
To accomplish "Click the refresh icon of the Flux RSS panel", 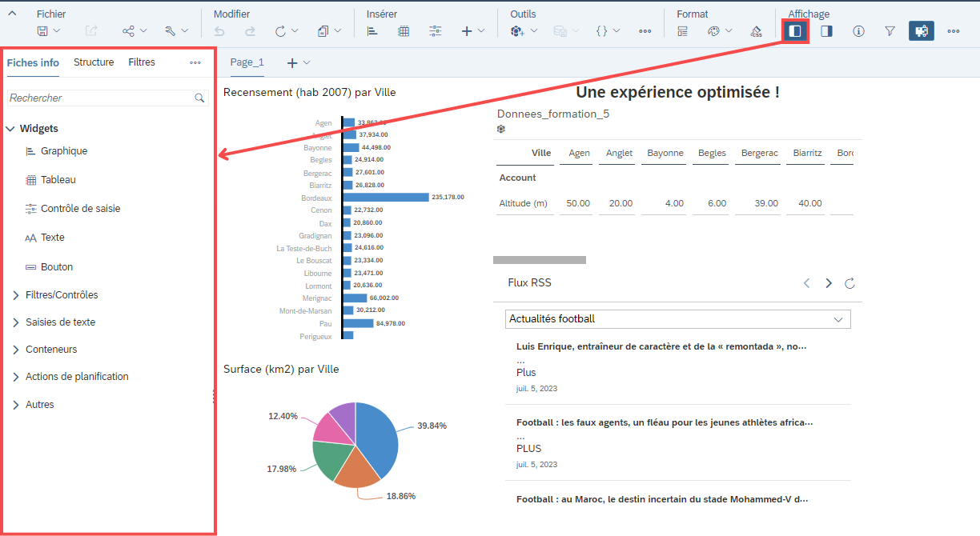I will [x=849, y=282].
